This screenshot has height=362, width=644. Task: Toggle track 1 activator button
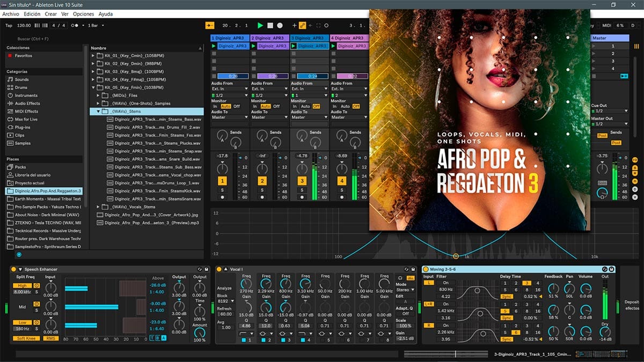click(x=222, y=181)
